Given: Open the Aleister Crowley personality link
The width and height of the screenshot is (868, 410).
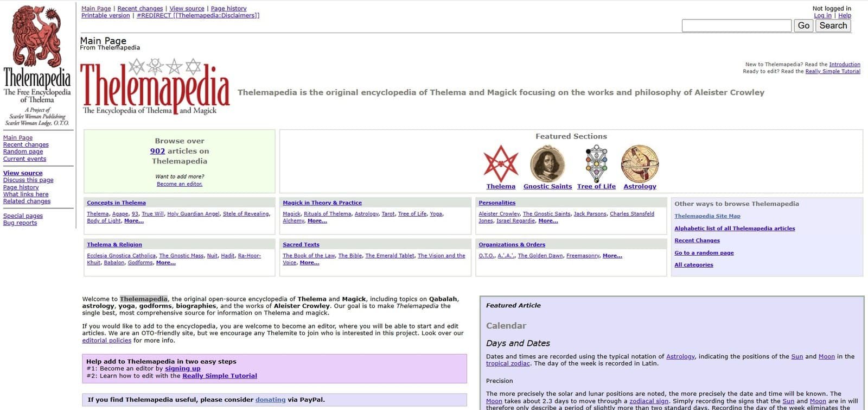Looking at the screenshot, I should coord(499,214).
